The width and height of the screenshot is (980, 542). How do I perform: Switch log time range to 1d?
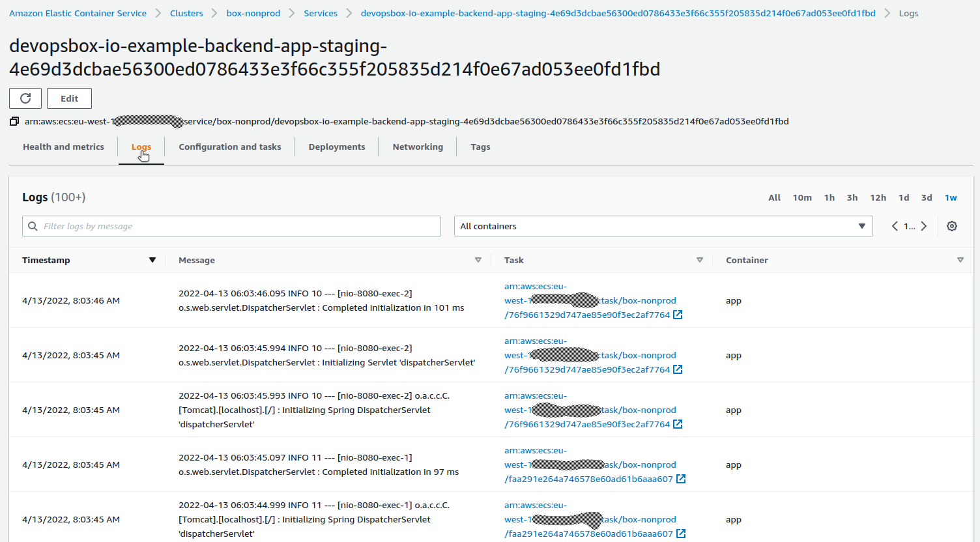(904, 197)
